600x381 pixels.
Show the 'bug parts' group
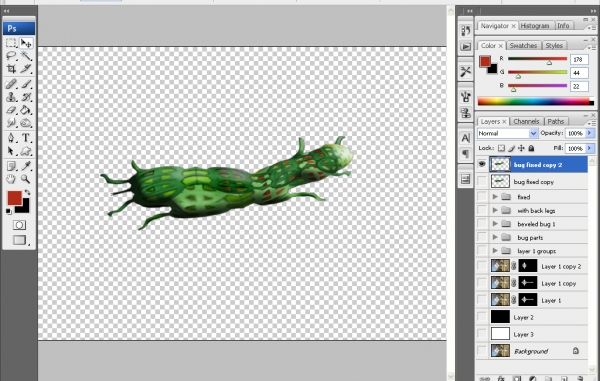[482, 237]
